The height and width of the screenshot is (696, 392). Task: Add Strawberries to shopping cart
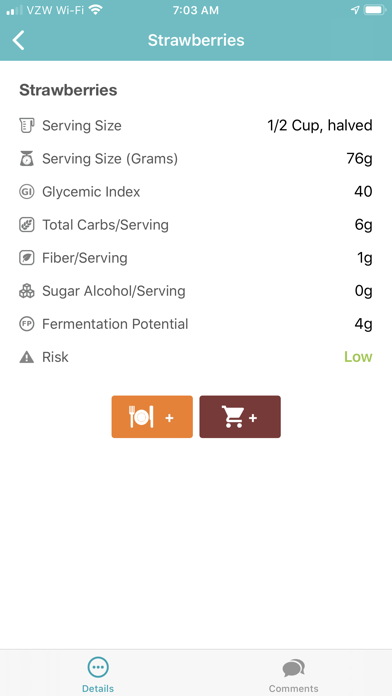240,417
